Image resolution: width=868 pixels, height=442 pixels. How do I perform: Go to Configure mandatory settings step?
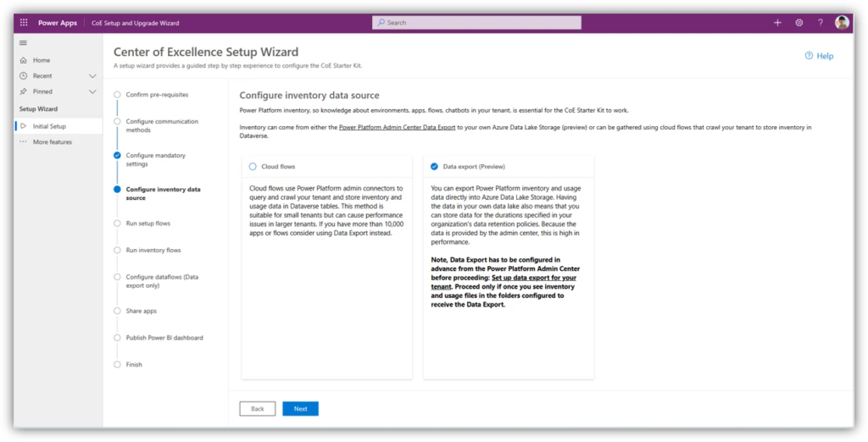[x=156, y=160]
